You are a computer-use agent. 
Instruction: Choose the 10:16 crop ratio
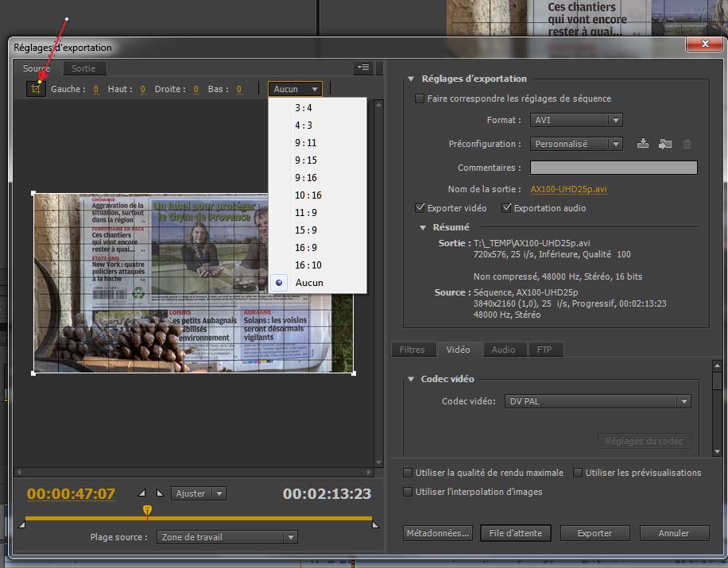coord(318,195)
